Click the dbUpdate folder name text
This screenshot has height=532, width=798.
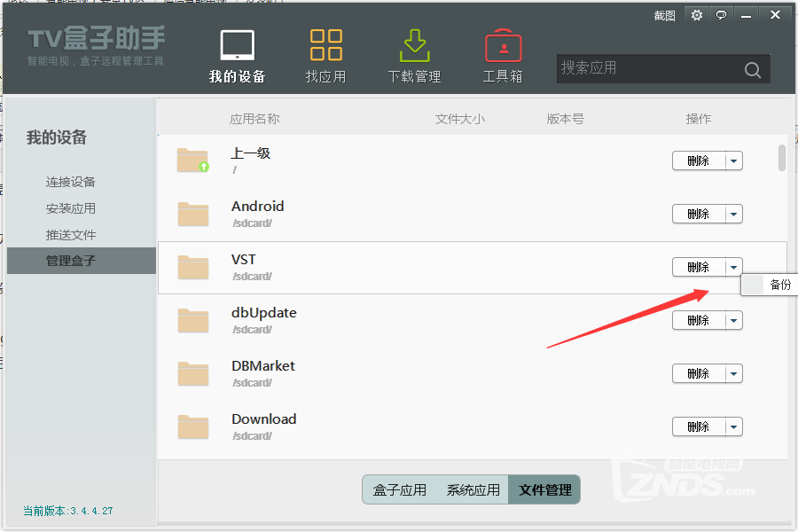tap(263, 313)
